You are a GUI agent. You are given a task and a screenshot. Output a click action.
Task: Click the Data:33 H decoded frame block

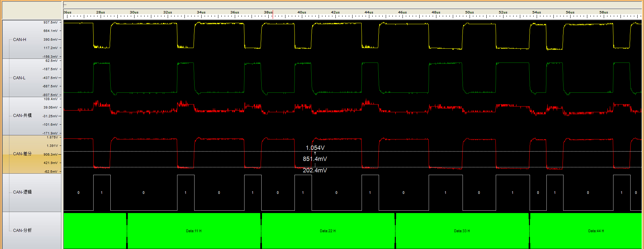[462, 231]
